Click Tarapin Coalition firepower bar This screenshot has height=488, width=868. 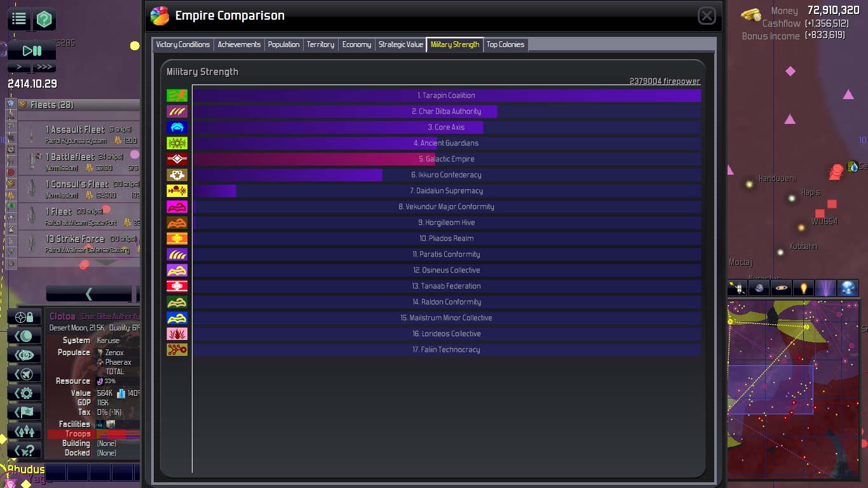pyautogui.click(x=447, y=95)
